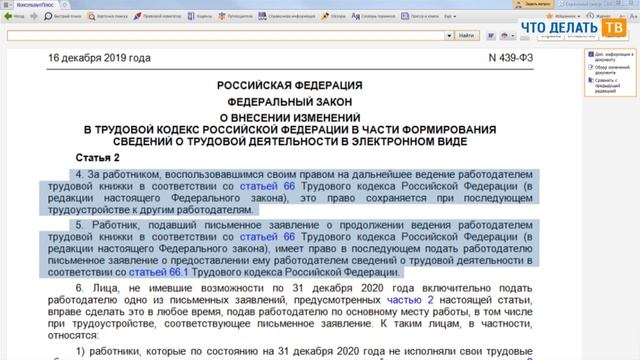
Task: Click the grey forward arrow in toolbar
Action: pyautogui.click(x=34, y=16)
